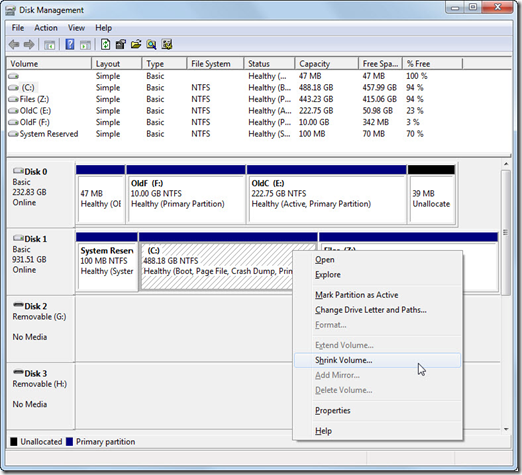Open the Action menu
This screenshot has height=475, width=522.
(x=46, y=28)
